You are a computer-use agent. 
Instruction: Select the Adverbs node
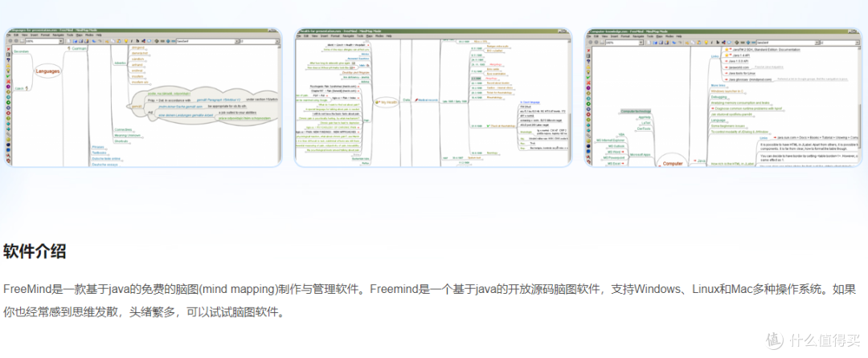[x=120, y=63]
